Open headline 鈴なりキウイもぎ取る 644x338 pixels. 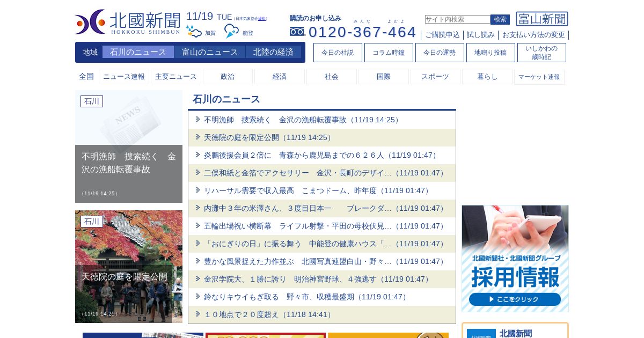coord(306,297)
